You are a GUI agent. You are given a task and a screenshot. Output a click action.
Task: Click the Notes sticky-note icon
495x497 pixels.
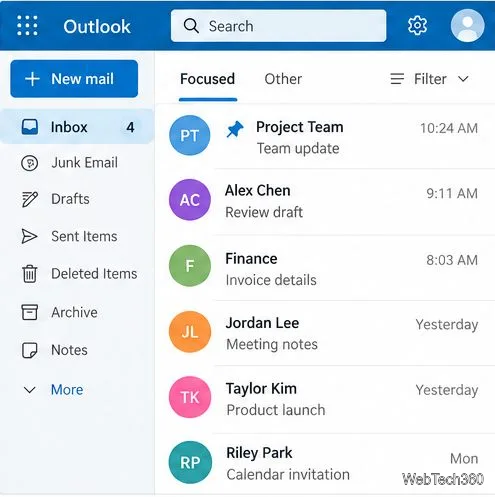30,350
